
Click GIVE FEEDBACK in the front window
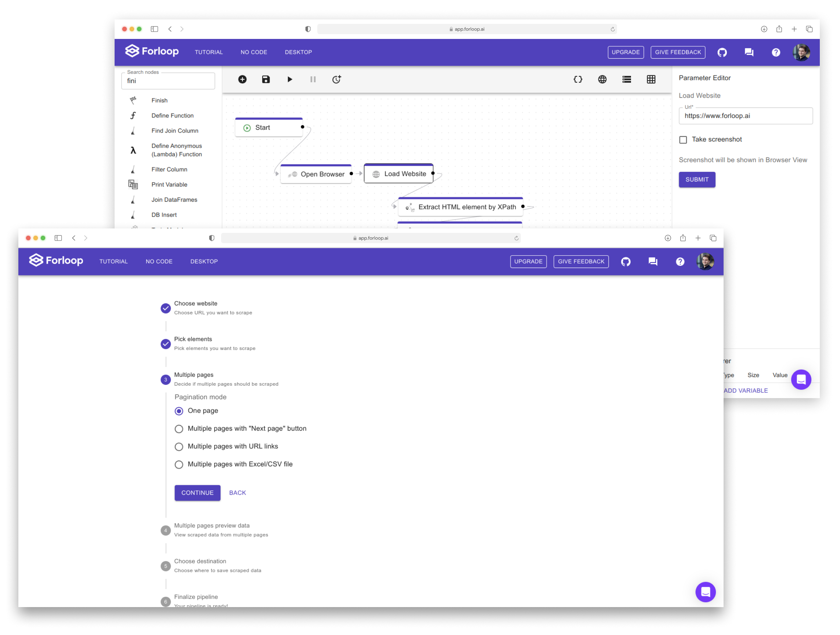point(581,261)
